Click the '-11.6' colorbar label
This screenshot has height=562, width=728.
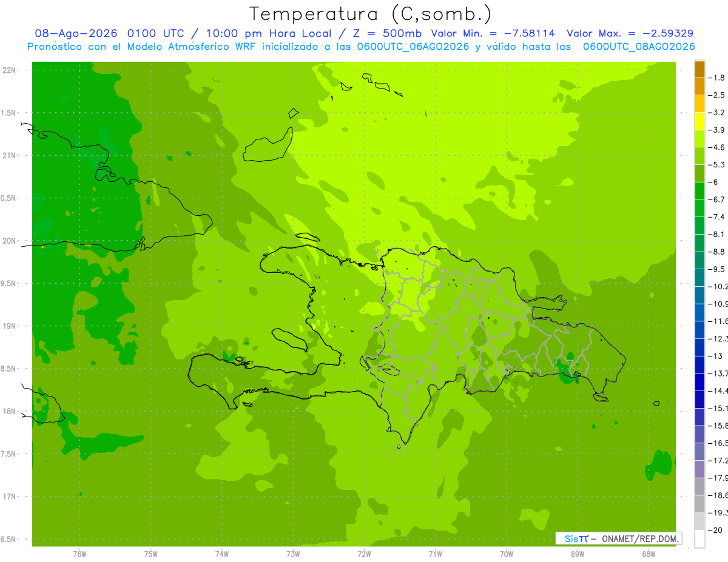718,321
